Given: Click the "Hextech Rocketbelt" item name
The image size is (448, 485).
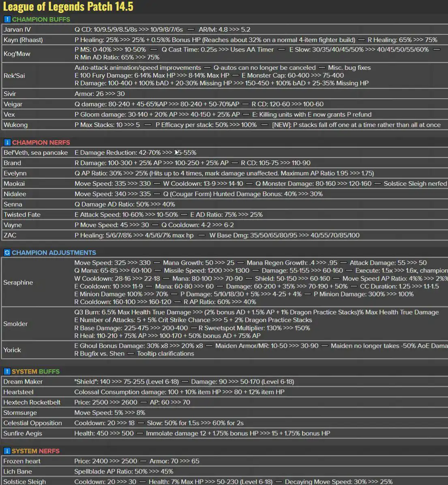Looking at the screenshot, I should tap(32, 402).
